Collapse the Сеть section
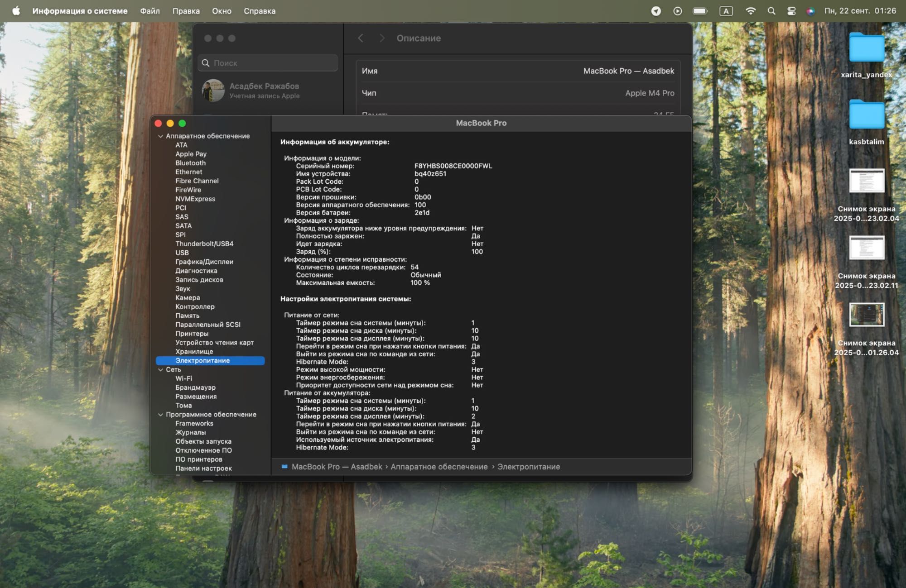This screenshot has height=588, width=906. coord(160,370)
